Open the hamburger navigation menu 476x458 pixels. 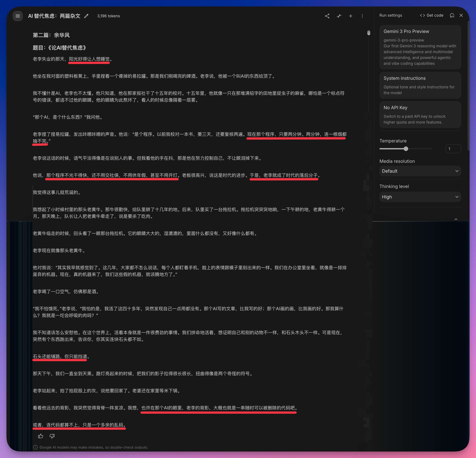point(18,16)
